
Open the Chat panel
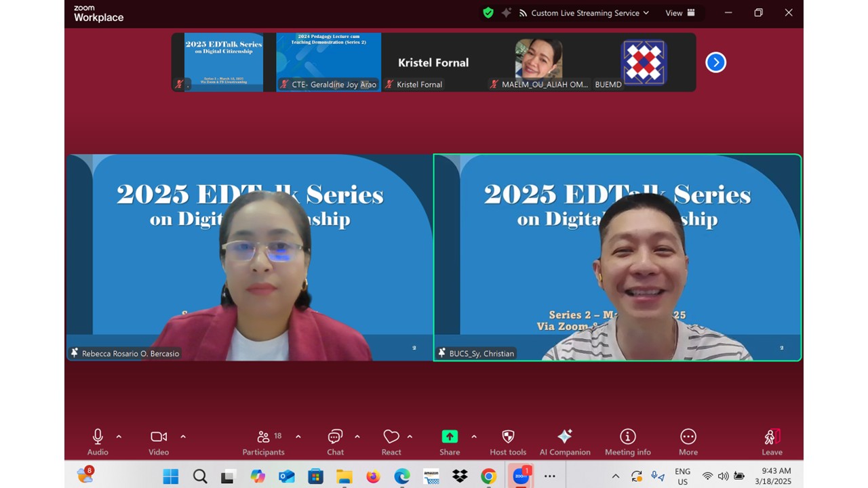[x=334, y=436]
